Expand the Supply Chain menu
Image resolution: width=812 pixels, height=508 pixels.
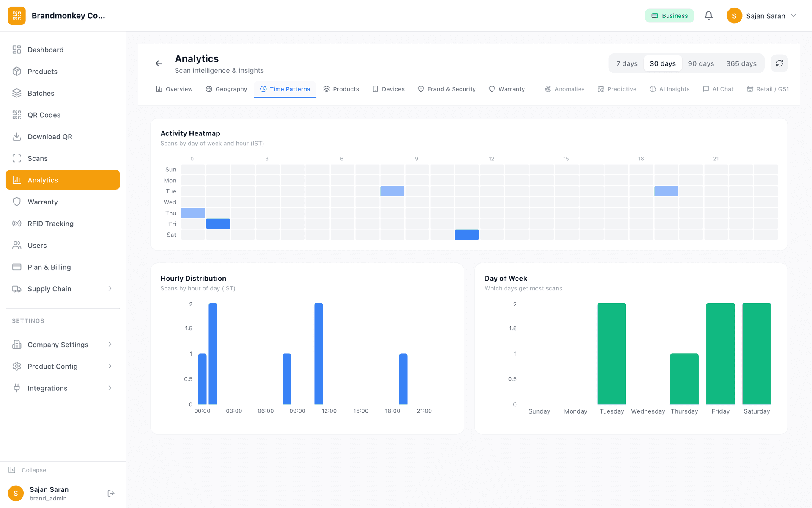click(49, 289)
